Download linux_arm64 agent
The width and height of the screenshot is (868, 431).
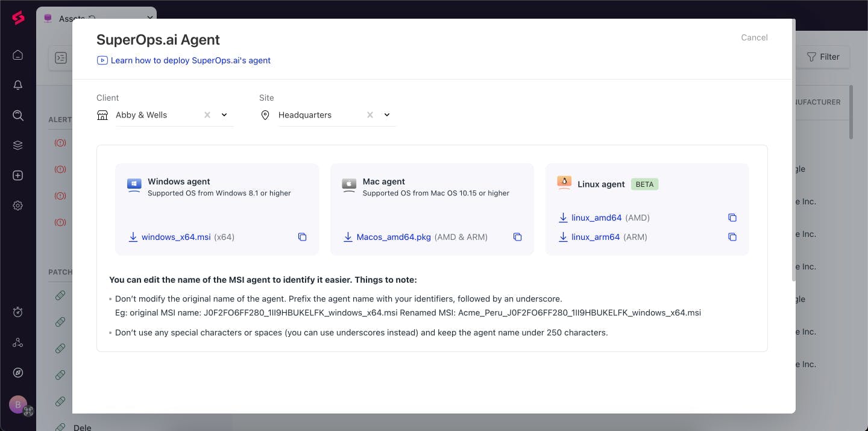click(x=589, y=237)
